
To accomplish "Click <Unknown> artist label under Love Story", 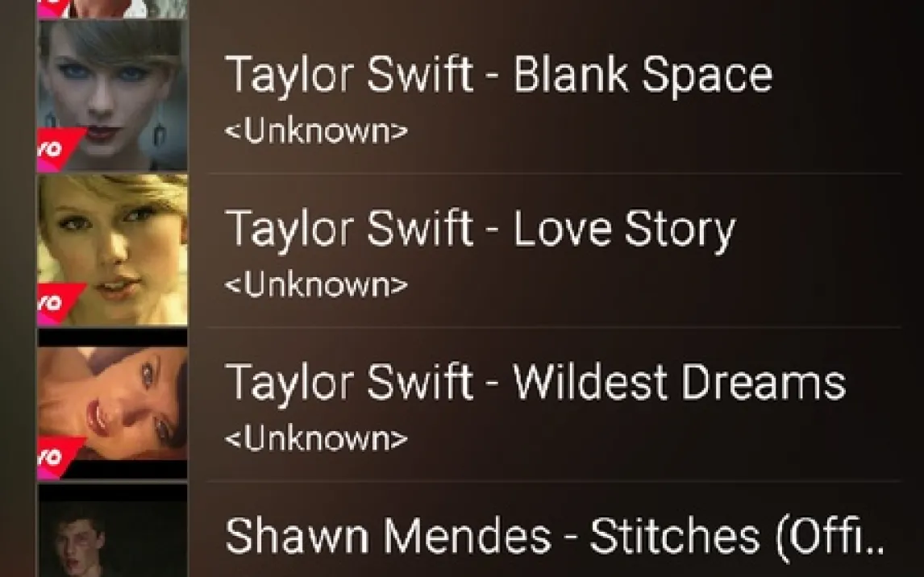I will 316,285.
